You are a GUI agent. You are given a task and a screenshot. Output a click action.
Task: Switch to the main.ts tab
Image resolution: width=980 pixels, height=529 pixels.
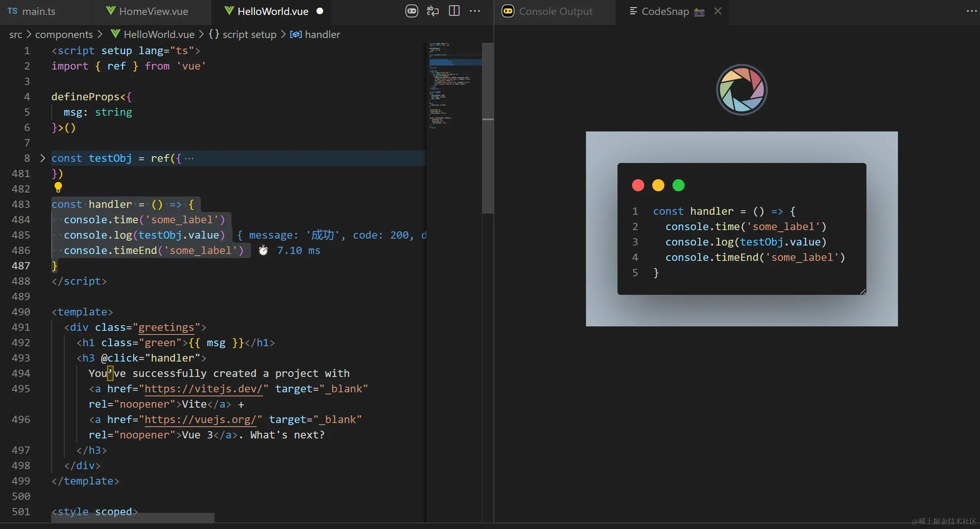click(38, 11)
